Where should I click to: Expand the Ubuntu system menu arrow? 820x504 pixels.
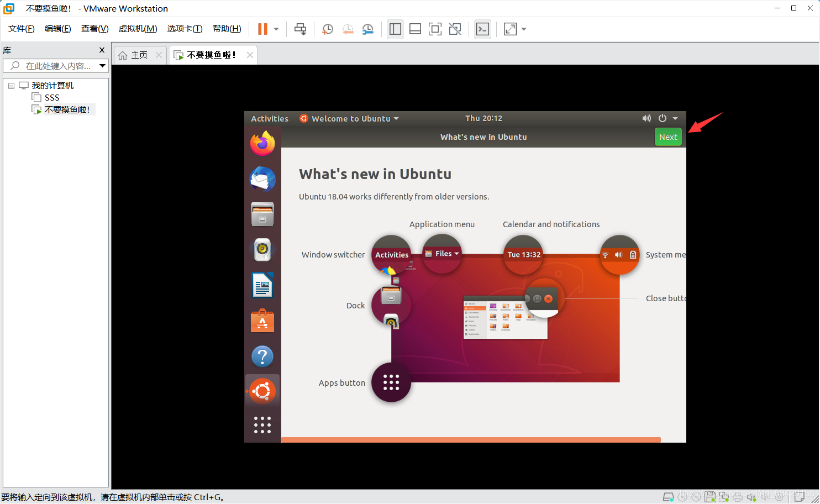675,118
